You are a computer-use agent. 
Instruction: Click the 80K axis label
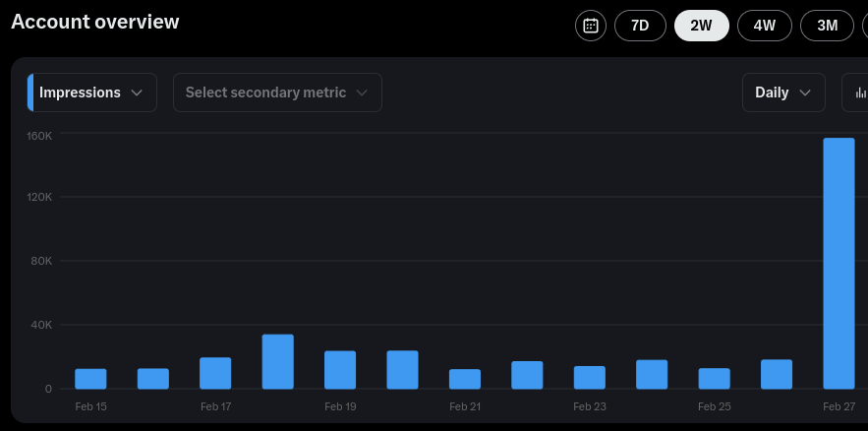(x=41, y=261)
